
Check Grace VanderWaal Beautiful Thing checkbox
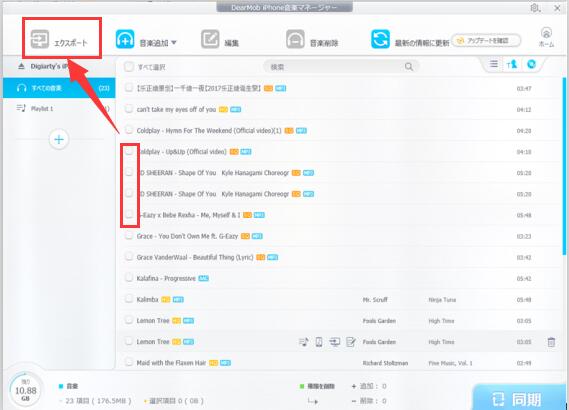[128, 257]
